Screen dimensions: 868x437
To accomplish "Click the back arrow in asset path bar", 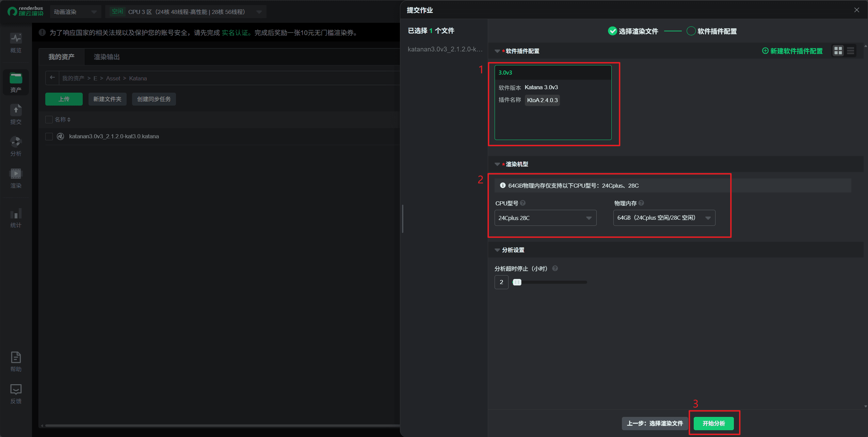I will (52, 78).
